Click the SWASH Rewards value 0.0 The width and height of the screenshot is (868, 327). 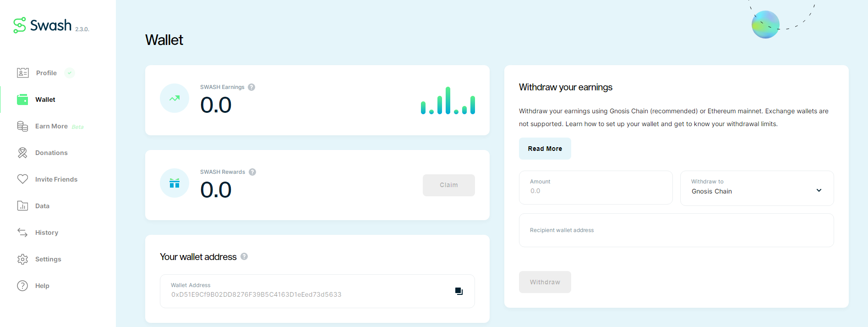coord(216,190)
